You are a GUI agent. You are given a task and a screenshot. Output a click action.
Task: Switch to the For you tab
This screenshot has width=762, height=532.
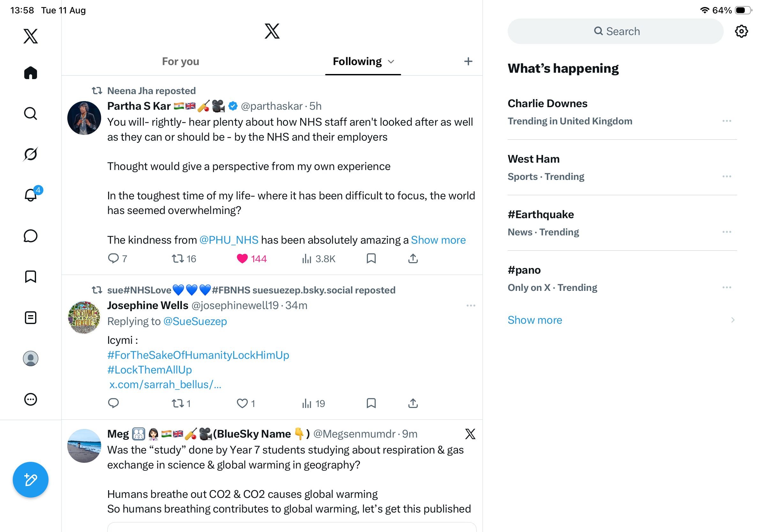(181, 61)
